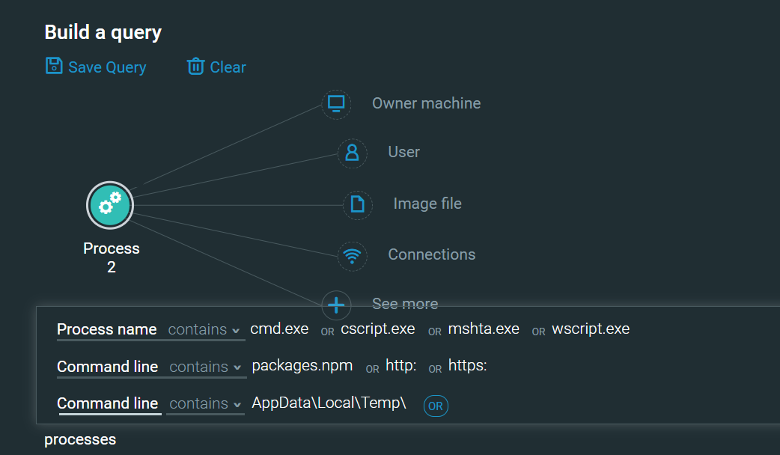
Task: Select the Owner machine monitor icon
Action: [x=336, y=103]
